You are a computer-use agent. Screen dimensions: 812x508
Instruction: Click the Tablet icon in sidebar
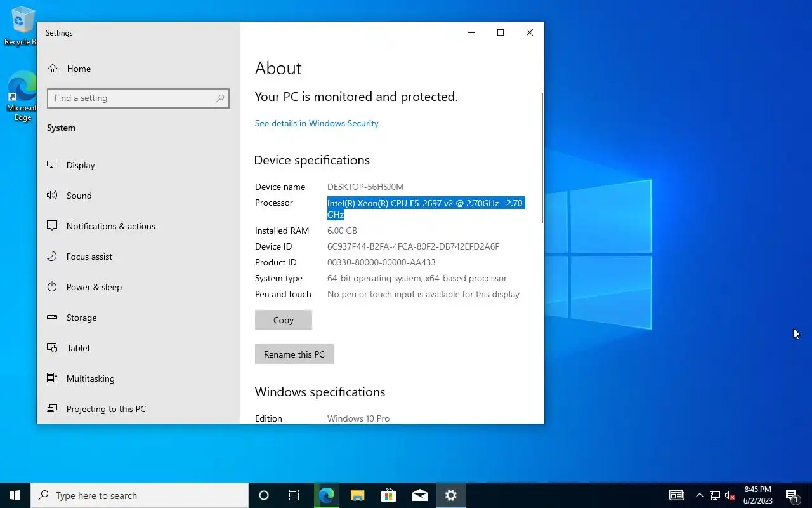52,348
